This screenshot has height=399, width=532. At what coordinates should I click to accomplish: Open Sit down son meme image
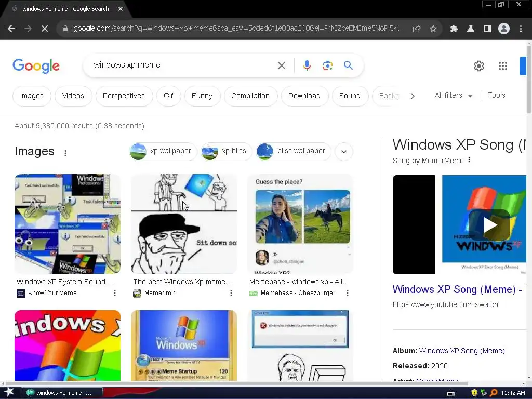(184, 224)
